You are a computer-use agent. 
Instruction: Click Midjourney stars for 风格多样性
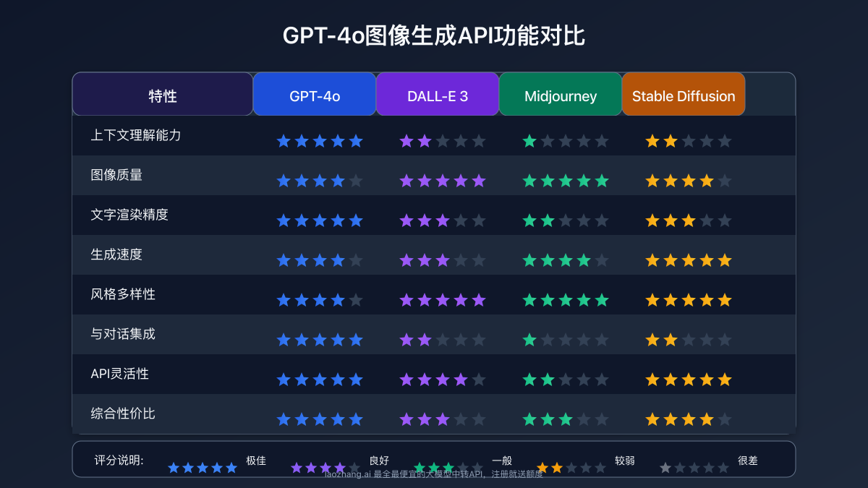pos(566,300)
